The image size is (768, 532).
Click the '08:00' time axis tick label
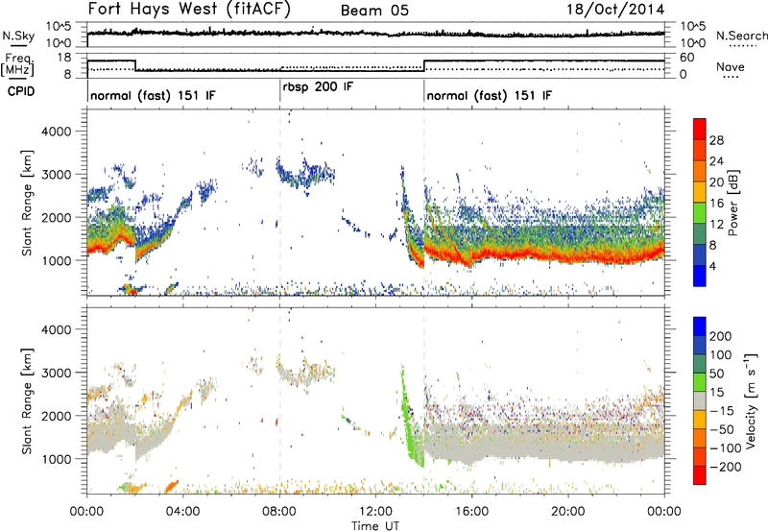tap(279, 512)
